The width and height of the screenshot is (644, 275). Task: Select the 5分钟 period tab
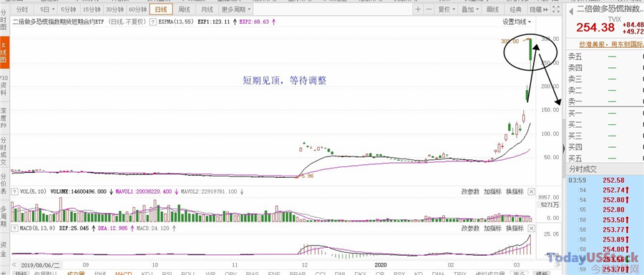68,9
